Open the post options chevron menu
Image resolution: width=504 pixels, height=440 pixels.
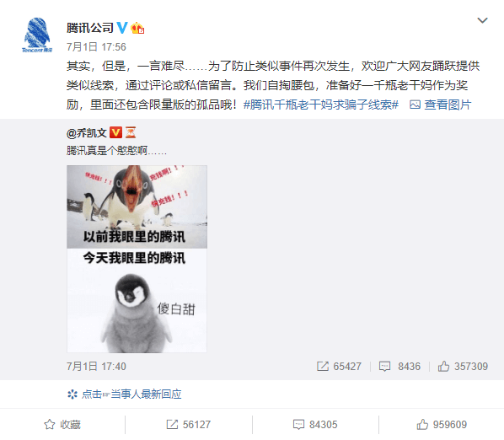(482, 20)
